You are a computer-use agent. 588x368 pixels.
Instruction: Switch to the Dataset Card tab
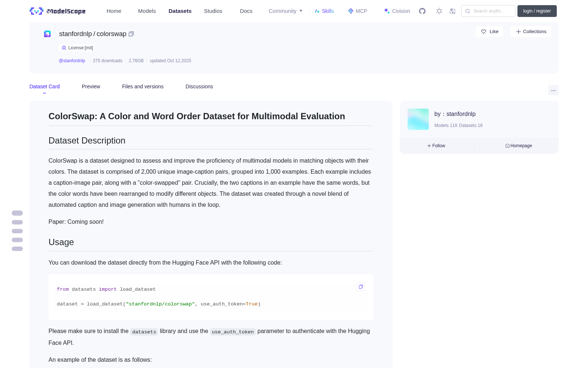[x=44, y=86]
